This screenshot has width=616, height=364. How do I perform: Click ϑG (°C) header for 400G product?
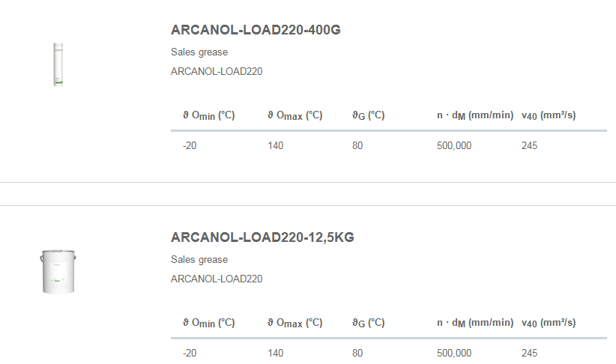pyautogui.click(x=368, y=115)
